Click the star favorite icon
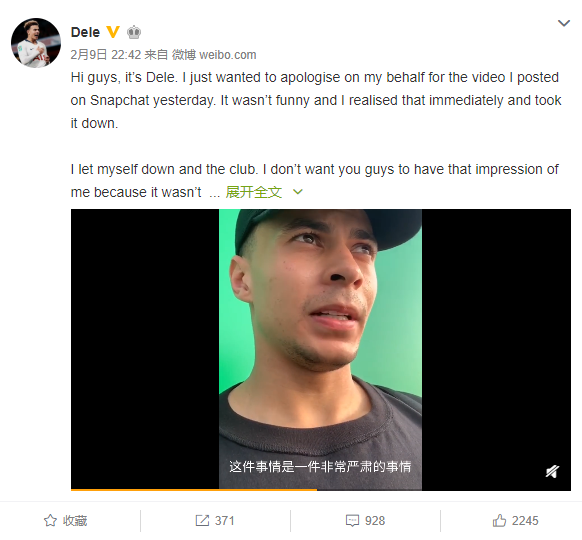 click(50, 521)
